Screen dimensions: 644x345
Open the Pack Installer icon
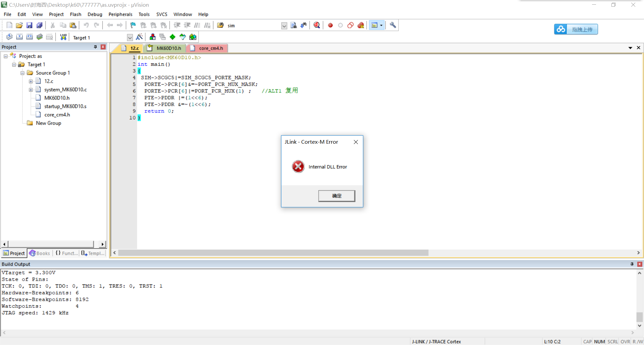193,37
